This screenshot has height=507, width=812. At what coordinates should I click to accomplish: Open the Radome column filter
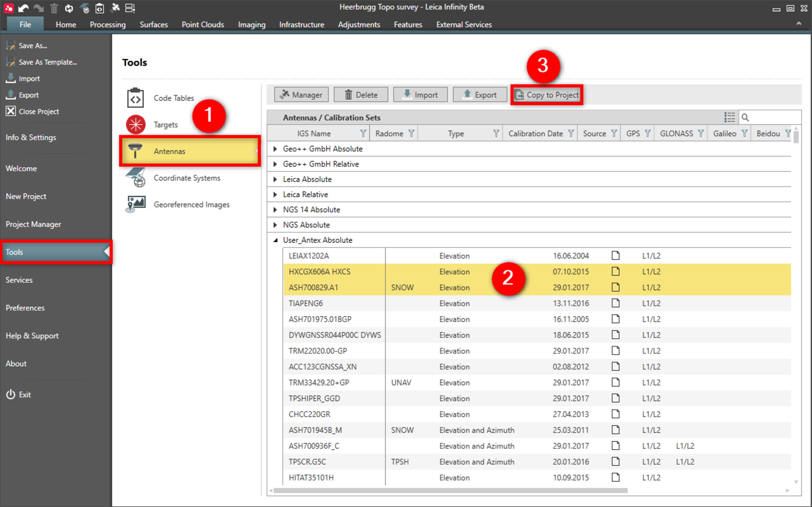point(411,133)
